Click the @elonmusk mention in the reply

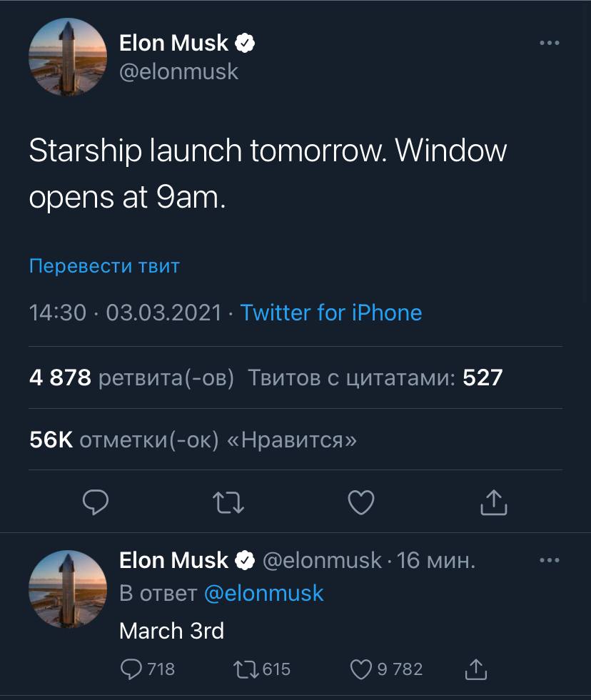click(x=263, y=594)
